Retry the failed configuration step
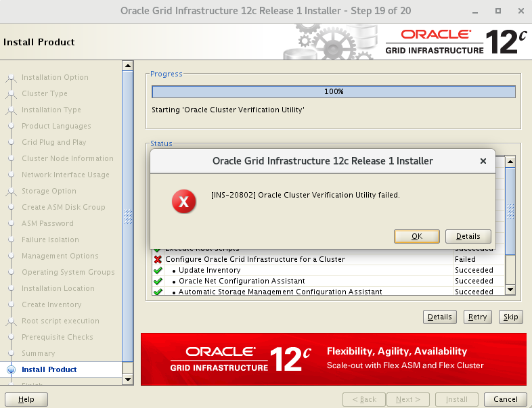 pyautogui.click(x=477, y=317)
